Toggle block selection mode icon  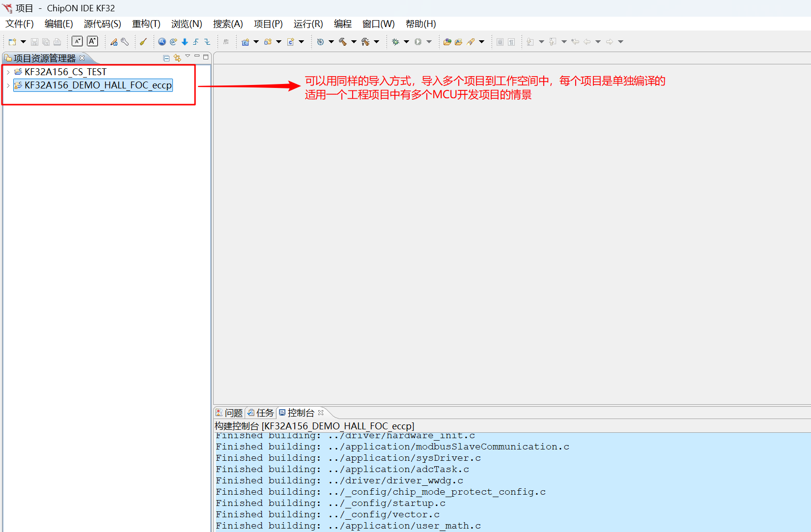coord(500,42)
